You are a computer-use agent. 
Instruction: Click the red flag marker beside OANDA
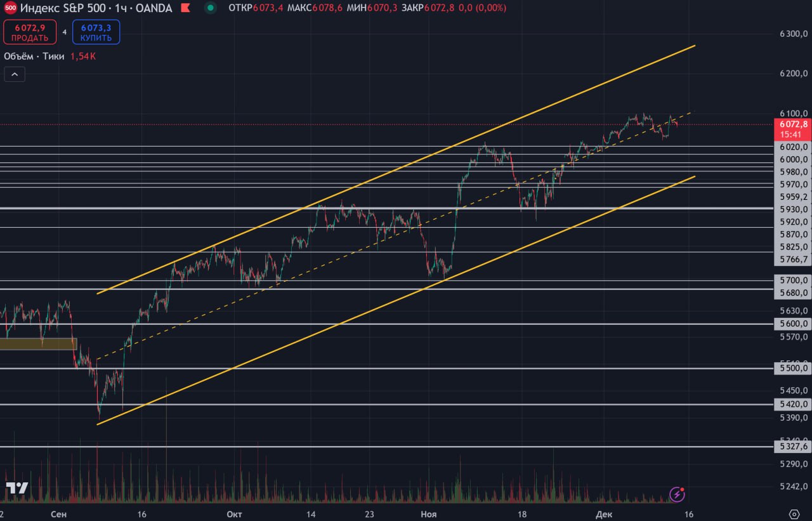[x=185, y=8]
